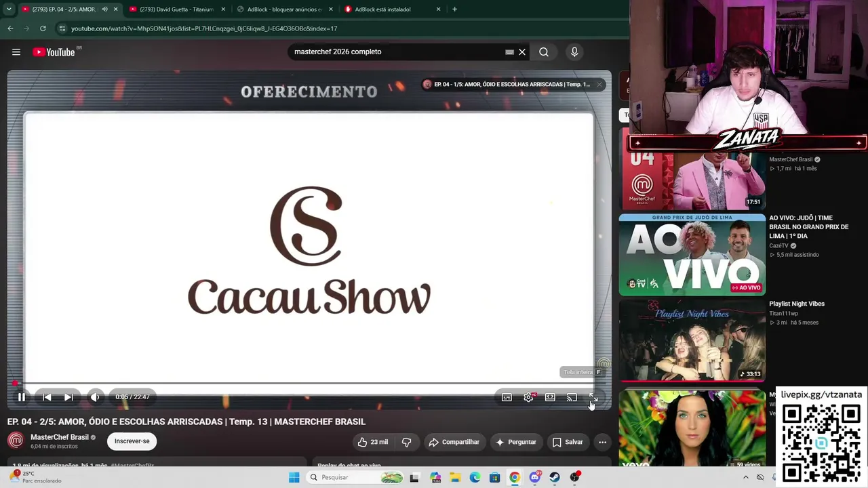Switch player to theater mode
Image resolution: width=868 pixels, height=488 pixels.
[550, 397]
